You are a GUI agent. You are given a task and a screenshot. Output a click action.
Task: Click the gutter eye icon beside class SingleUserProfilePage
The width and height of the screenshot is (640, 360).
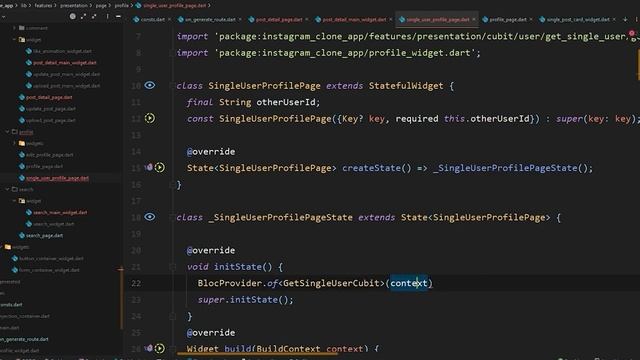point(150,85)
